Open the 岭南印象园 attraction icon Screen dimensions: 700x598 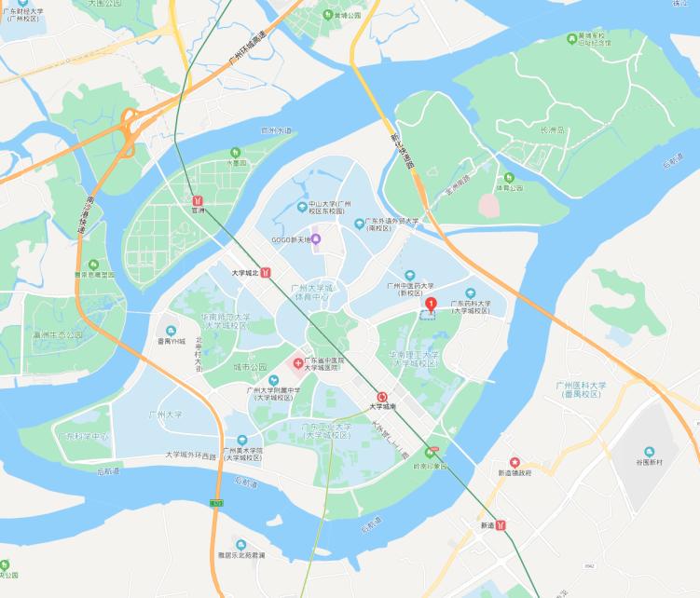(x=430, y=453)
